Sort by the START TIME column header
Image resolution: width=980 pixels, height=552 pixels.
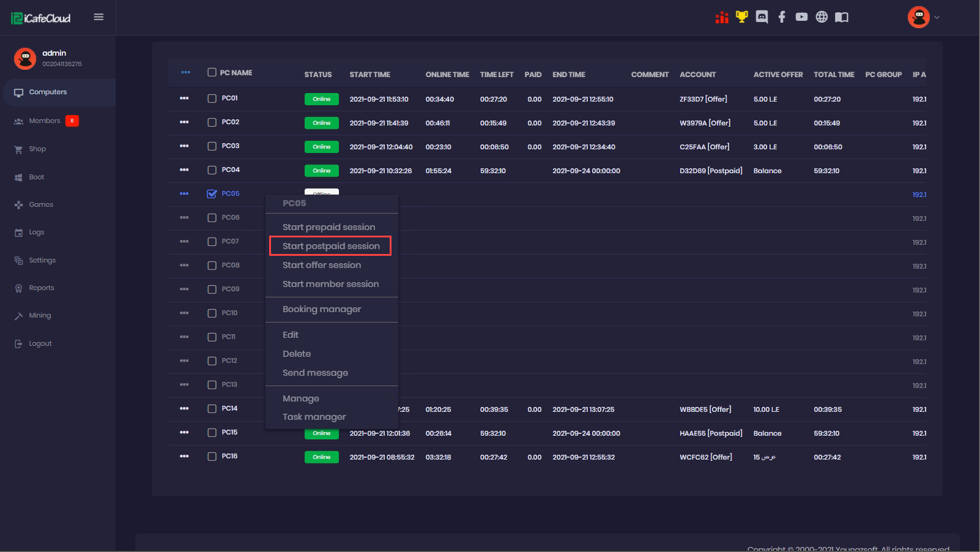369,75
